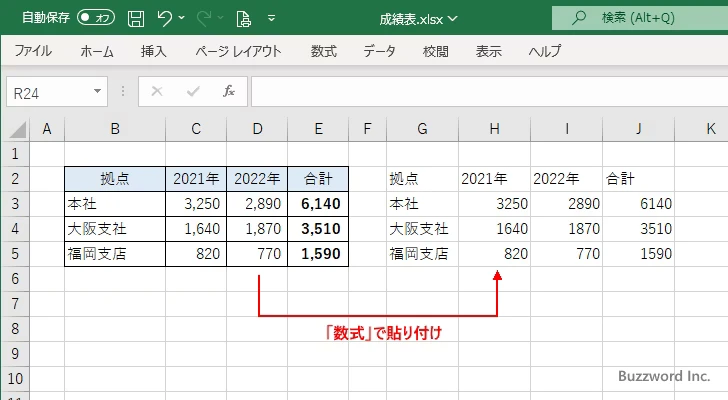The image size is (728, 400).
Task: Open the Name Box dropdown arrow
Action: point(98,91)
